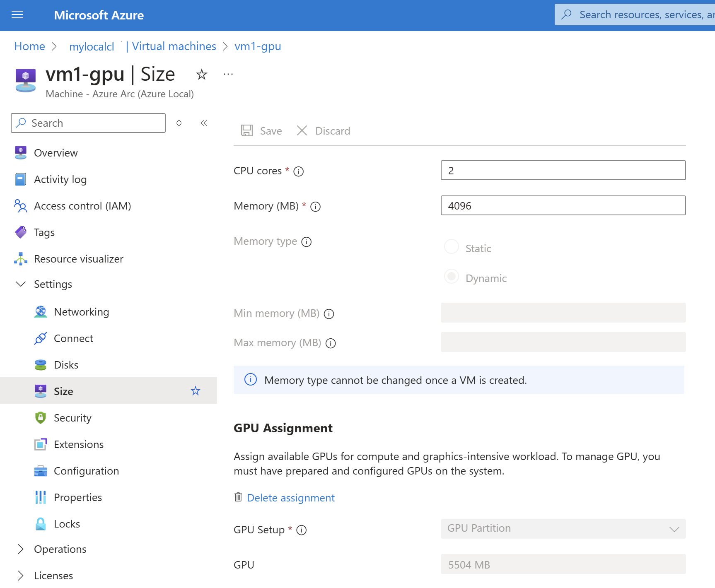Click the Home breadcrumb link
Image resolution: width=715 pixels, height=588 pixels.
[x=29, y=46]
